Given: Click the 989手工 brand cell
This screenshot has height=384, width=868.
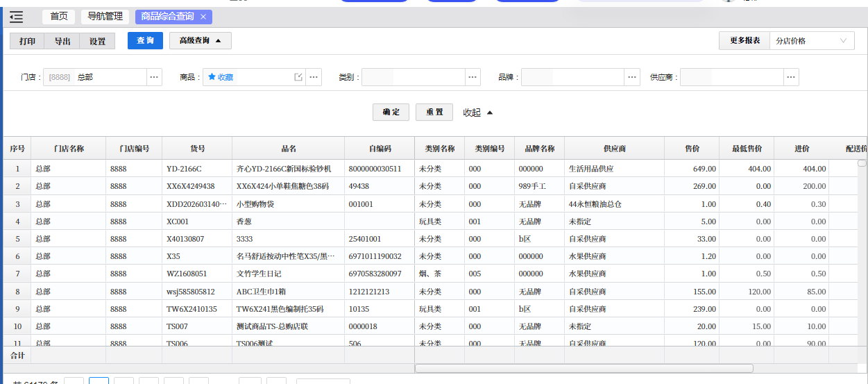Looking at the screenshot, I should point(540,186).
